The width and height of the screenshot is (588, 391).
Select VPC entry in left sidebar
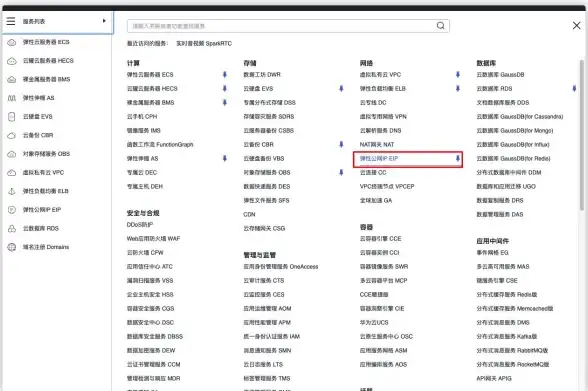43,172
